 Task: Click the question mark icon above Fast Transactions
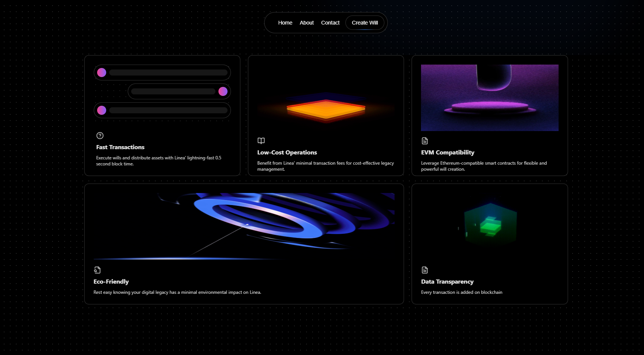[100, 136]
